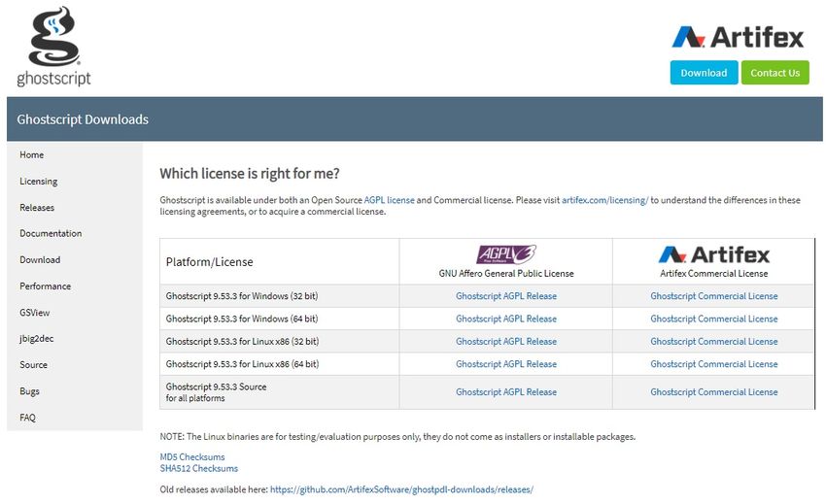Click the Ghostscript ghost logo
Viewport: 826px width, 504px height.
click(x=53, y=46)
